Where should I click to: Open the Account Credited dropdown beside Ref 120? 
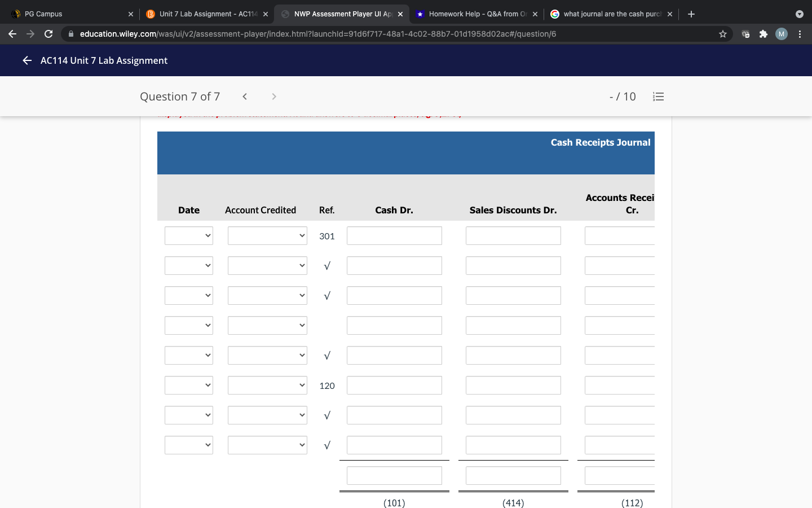(x=267, y=385)
